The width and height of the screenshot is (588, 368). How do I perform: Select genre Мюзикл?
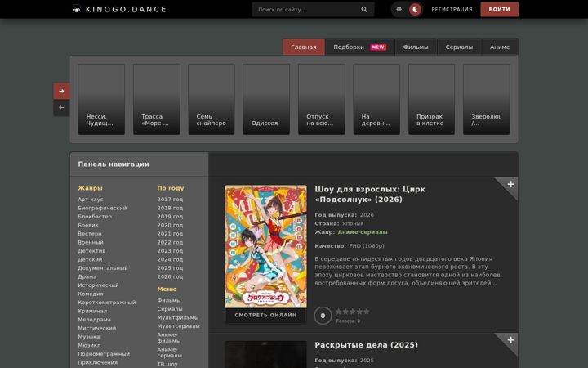point(89,345)
